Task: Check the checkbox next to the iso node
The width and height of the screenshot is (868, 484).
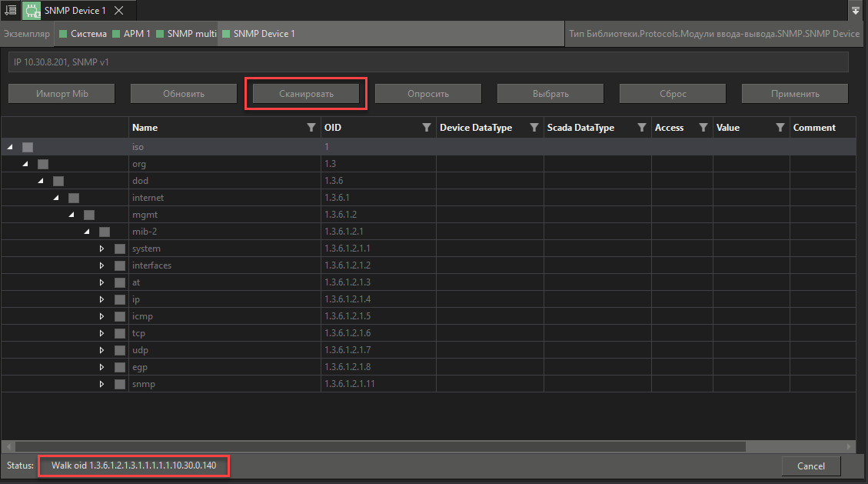Action: click(28, 146)
